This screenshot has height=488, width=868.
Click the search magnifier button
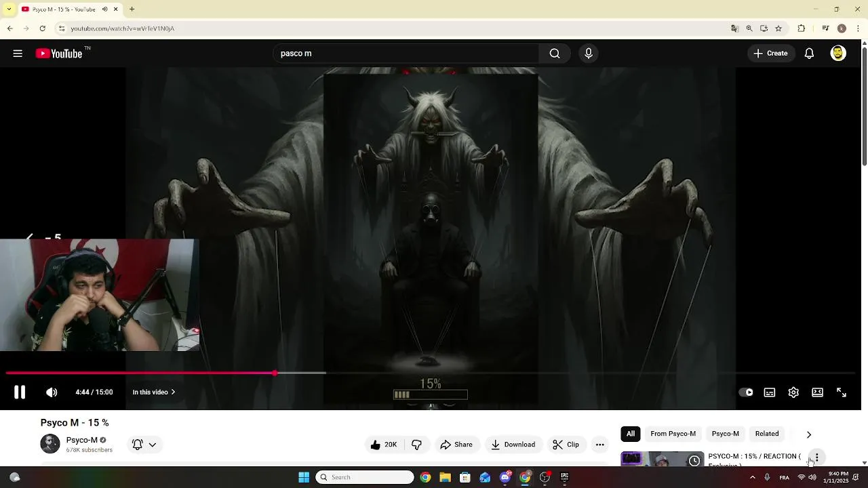click(x=555, y=54)
